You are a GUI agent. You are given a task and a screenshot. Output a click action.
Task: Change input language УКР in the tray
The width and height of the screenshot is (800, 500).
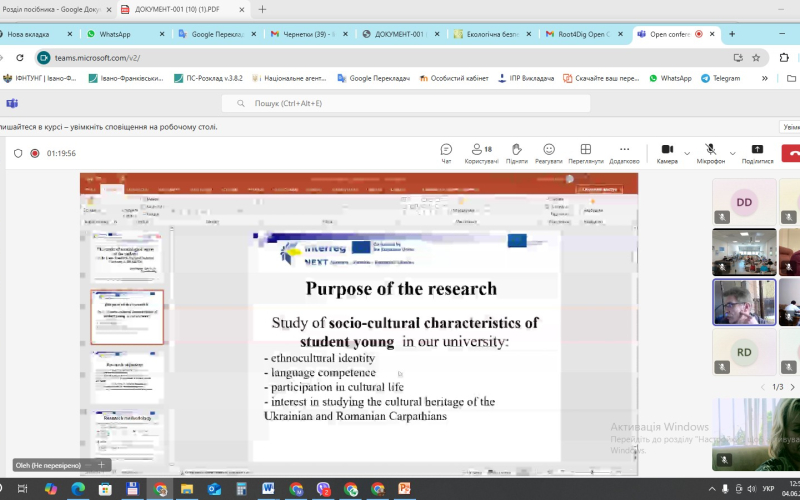[x=768, y=489]
